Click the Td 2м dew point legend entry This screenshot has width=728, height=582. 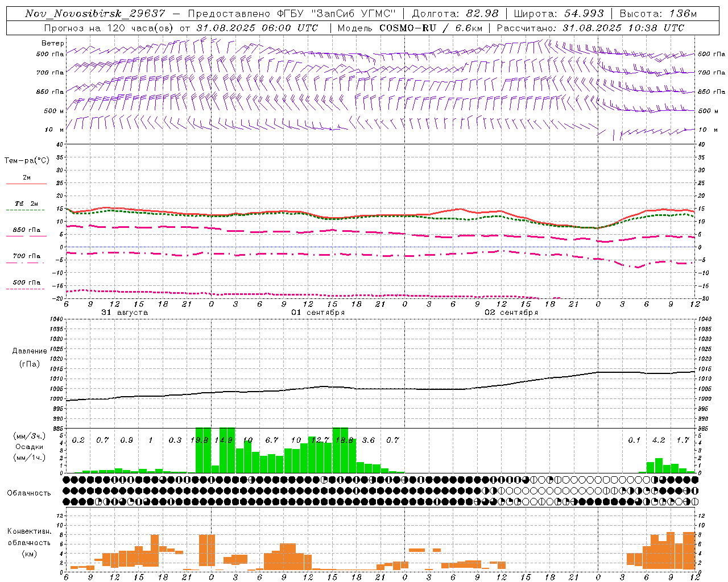tap(26, 203)
